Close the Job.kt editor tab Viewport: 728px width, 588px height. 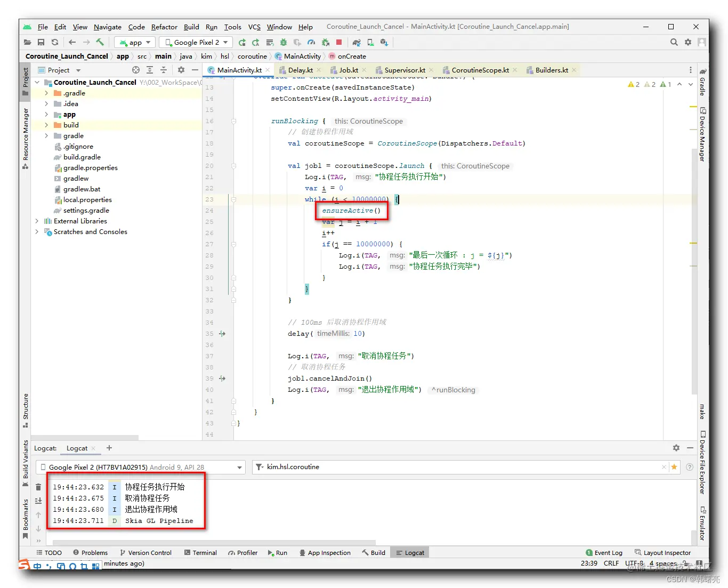tap(365, 70)
